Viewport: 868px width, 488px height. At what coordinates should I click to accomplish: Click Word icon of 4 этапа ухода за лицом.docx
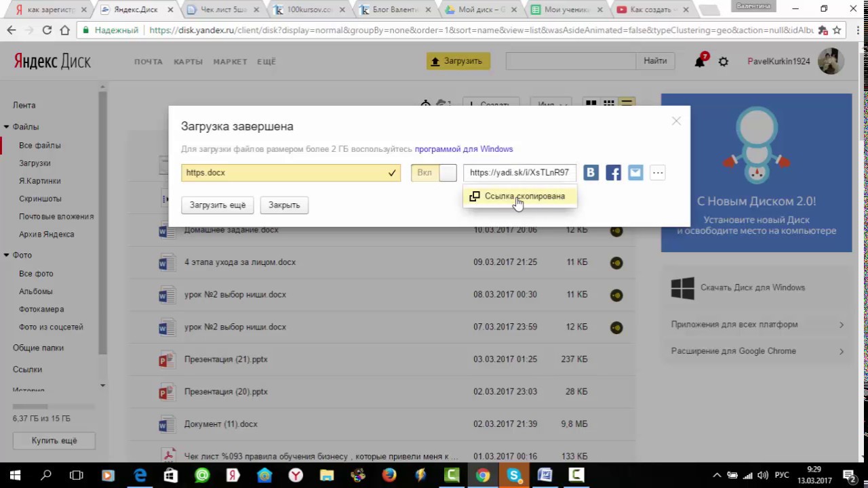pyautogui.click(x=166, y=262)
